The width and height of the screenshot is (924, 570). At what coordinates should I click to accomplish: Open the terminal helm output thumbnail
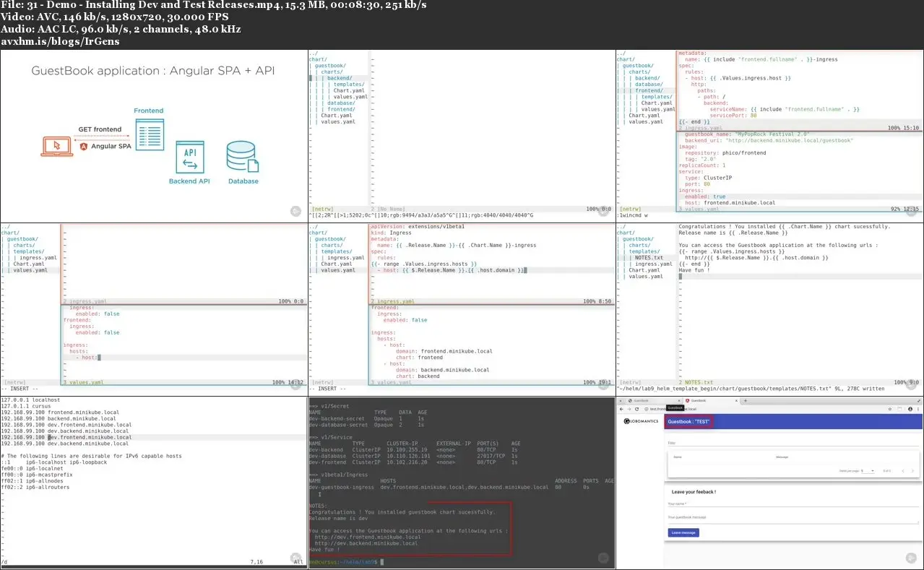[x=462, y=482]
